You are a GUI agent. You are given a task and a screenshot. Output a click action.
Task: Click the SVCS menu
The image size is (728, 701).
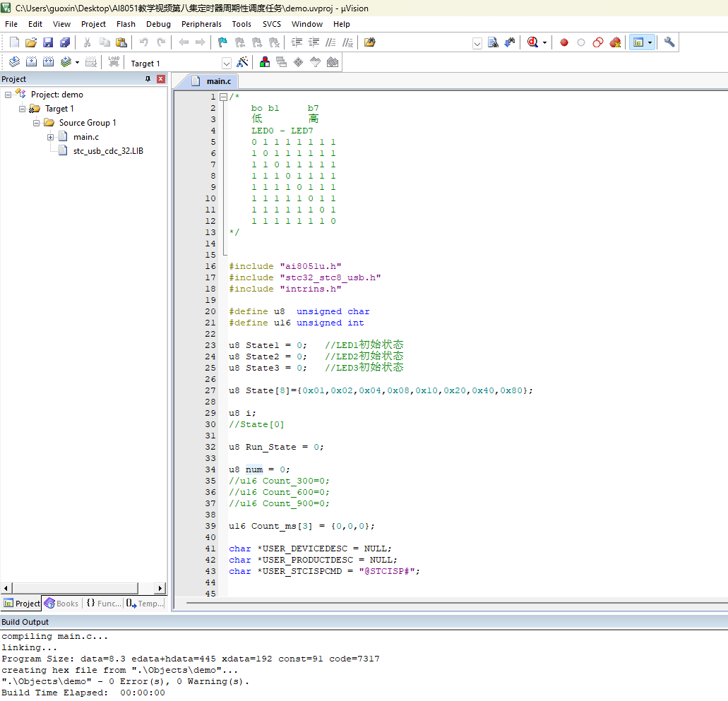tap(272, 24)
